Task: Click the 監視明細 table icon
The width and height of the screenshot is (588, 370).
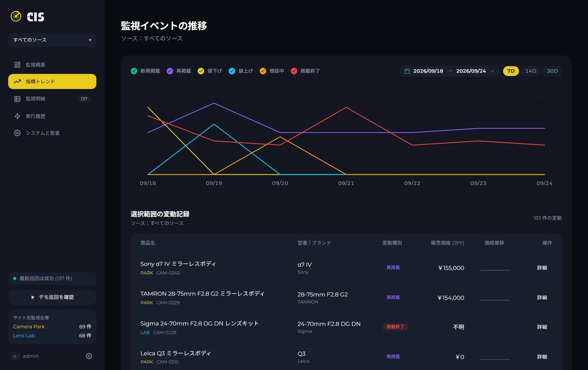Action: (17, 99)
